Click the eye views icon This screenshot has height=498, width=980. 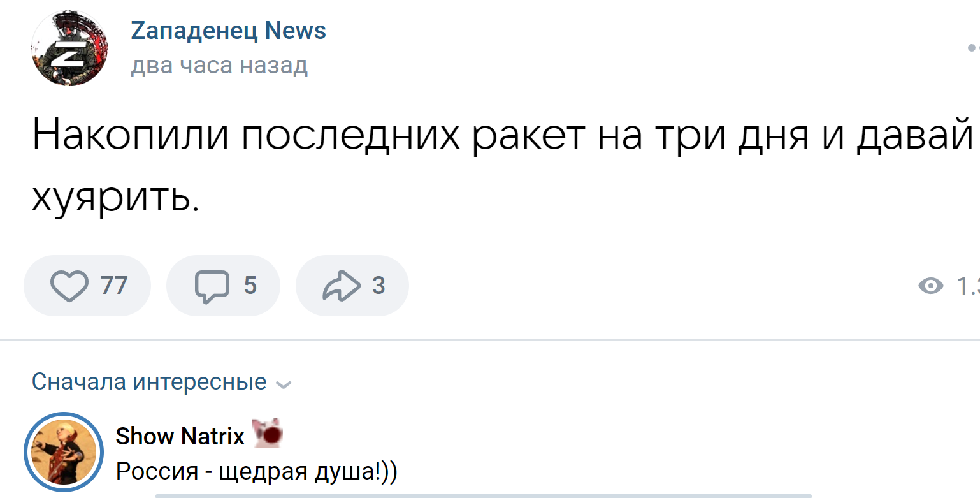(931, 286)
